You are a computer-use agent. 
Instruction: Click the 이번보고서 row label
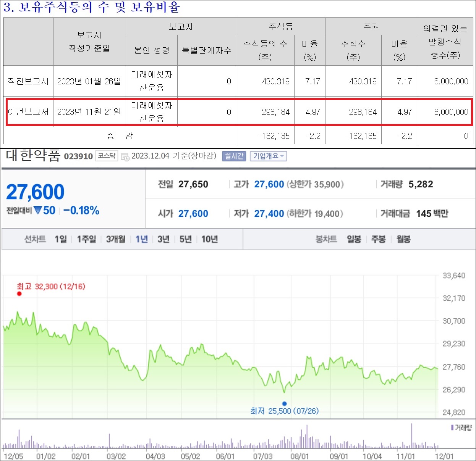[x=28, y=112]
